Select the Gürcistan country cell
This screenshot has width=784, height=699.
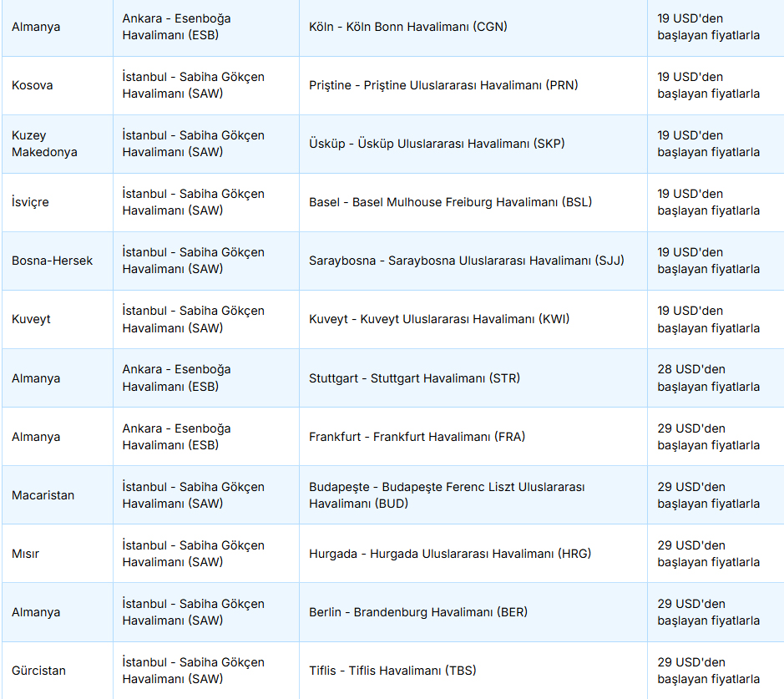pos(38,671)
